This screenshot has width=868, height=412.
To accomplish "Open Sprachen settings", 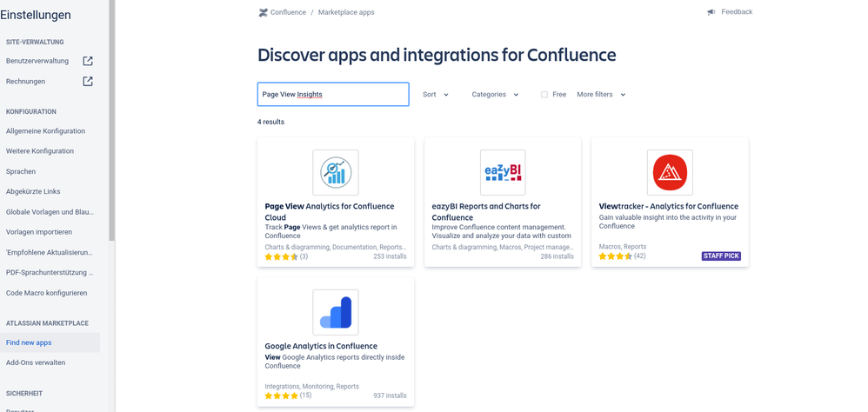I will point(21,171).
